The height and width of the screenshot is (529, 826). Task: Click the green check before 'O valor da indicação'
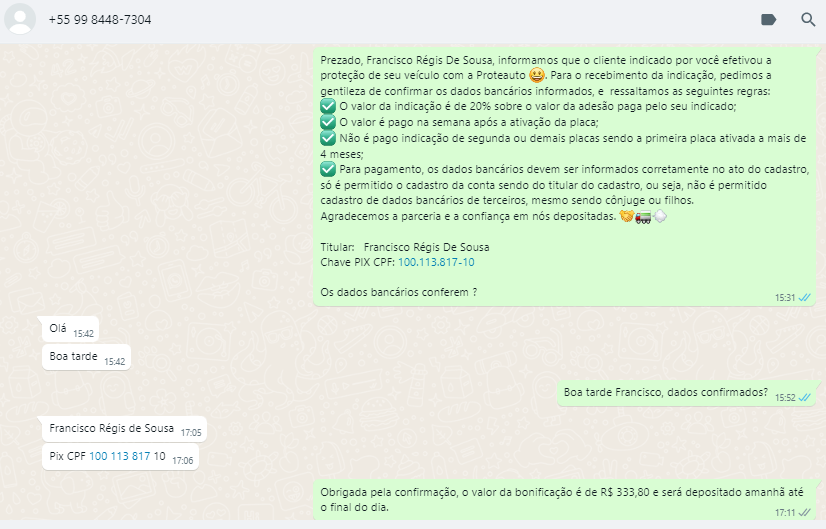click(x=328, y=106)
